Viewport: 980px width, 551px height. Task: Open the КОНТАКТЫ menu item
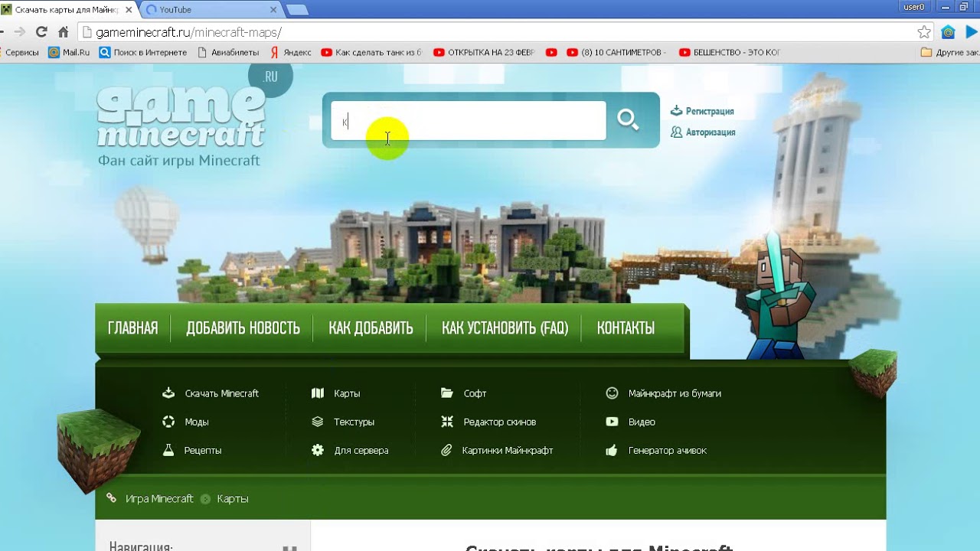tap(626, 328)
